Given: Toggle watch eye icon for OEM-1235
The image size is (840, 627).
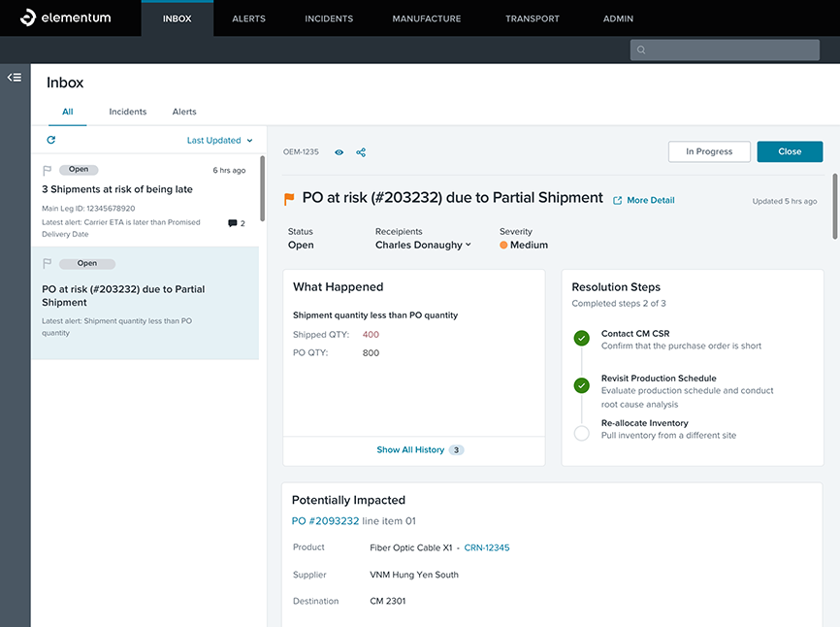Looking at the screenshot, I should tap(339, 152).
